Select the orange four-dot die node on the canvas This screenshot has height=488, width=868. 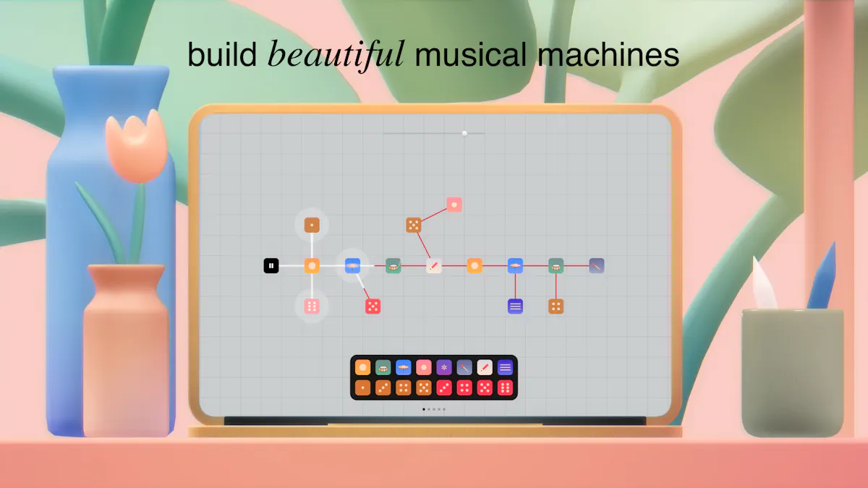tap(556, 307)
